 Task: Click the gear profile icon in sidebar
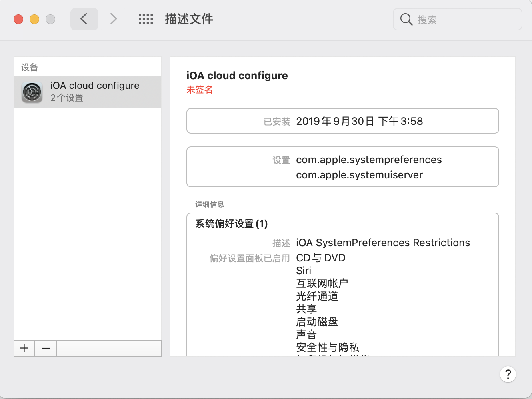click(32, 92)
